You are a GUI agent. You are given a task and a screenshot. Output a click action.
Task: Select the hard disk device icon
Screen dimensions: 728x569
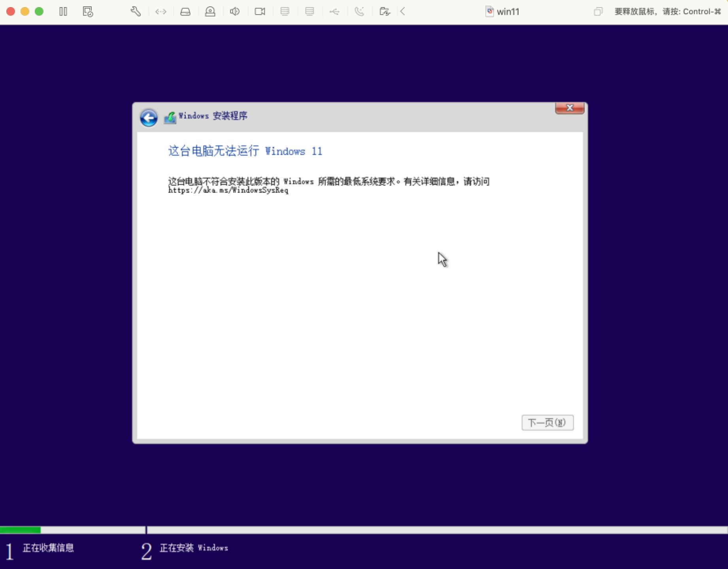pos(185,11)
